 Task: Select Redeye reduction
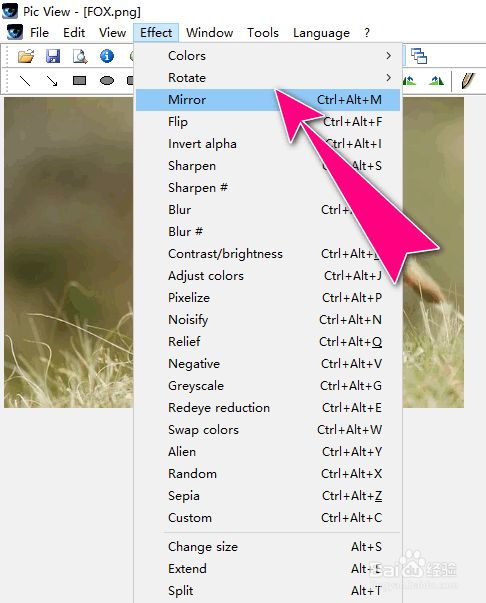(x=268, y=408)
